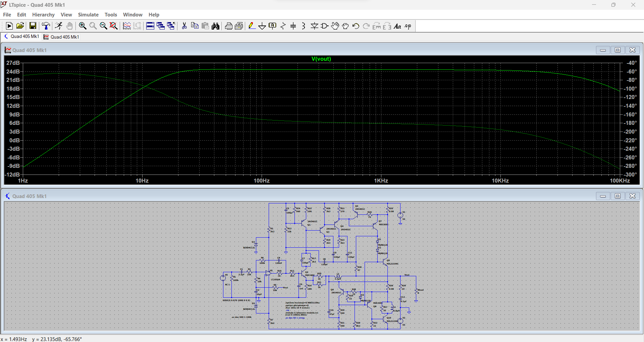The image size is (644, 342).
Task: Place a Ground symbol
Action: 262,26
